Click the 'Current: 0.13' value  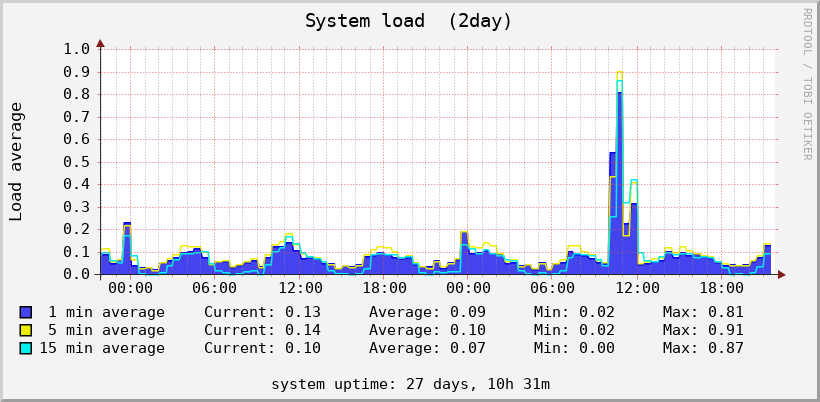[263, 313]
